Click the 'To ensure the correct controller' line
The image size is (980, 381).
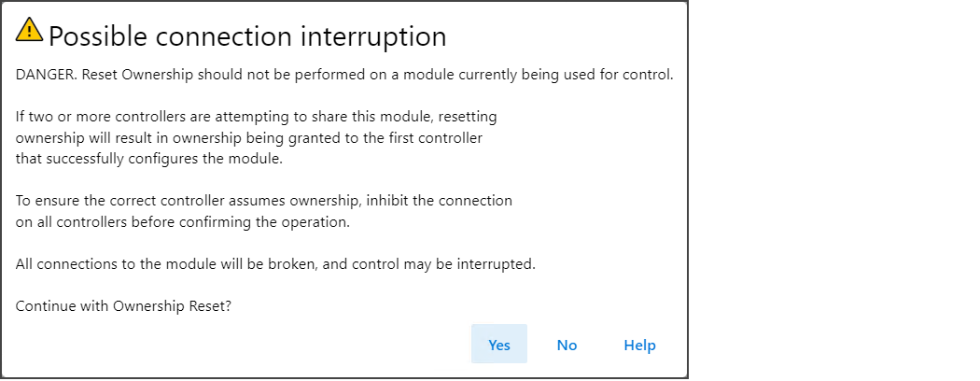[264, 201]
